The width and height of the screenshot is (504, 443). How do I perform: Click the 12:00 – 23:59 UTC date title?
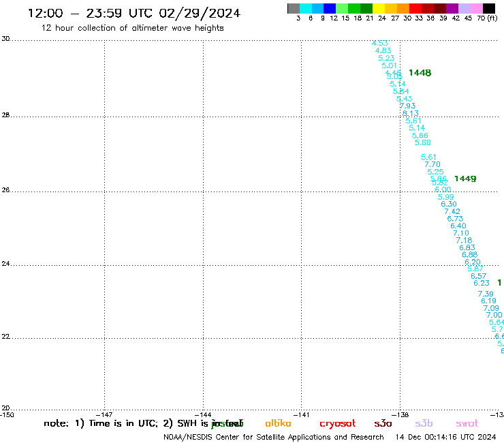[134, 14]
